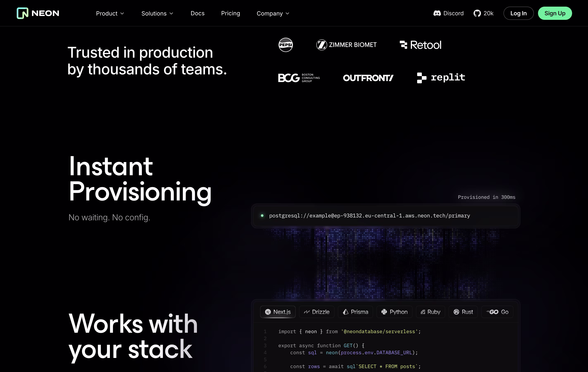Viewport: 588px width, 372px height.
Task: Click the Zimmer Biomet logo
Action: [x=346, y=45]
